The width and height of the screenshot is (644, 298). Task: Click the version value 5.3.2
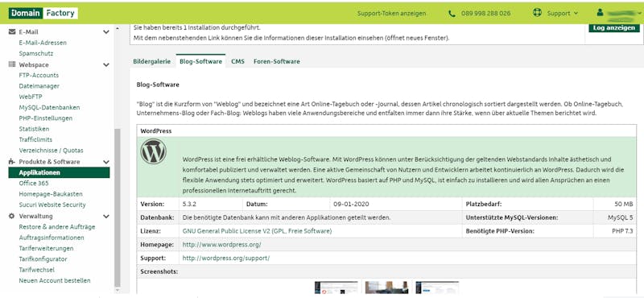click(x=190, y=204)
